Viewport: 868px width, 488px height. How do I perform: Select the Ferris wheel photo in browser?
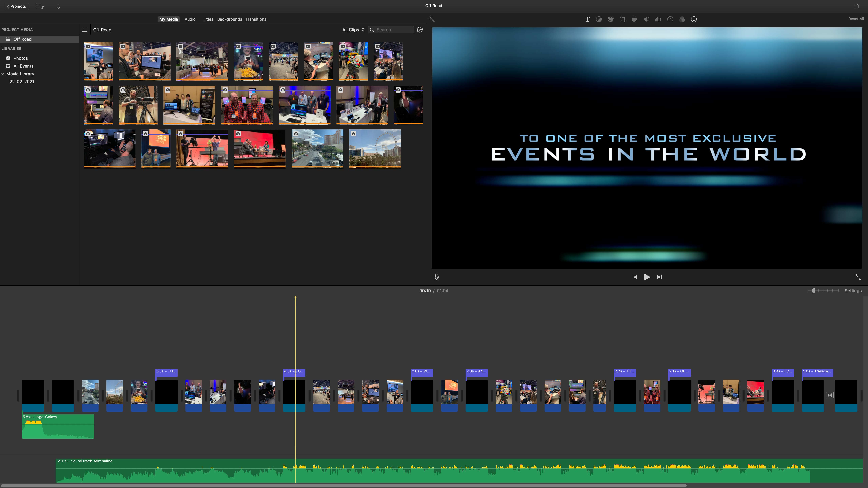(375, 149)
